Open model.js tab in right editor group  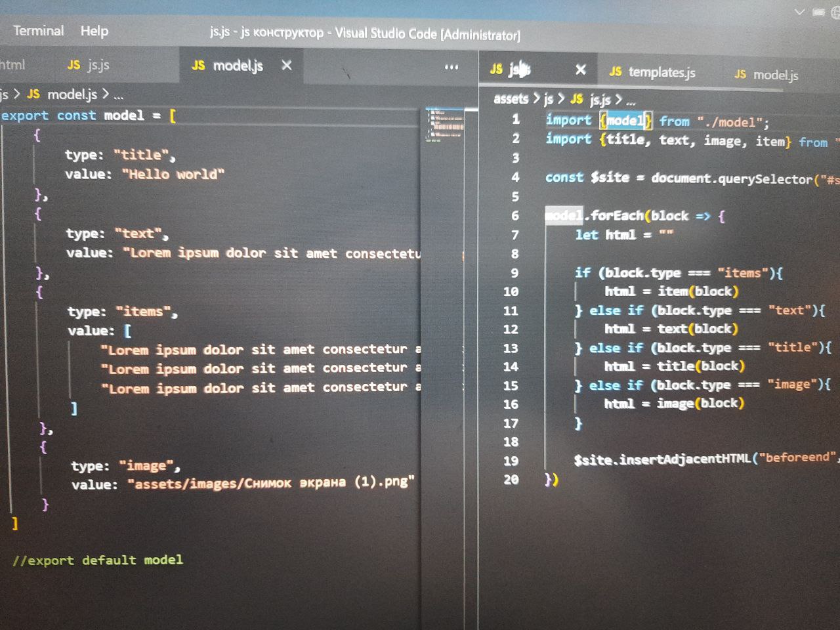[x=766, y=75]
